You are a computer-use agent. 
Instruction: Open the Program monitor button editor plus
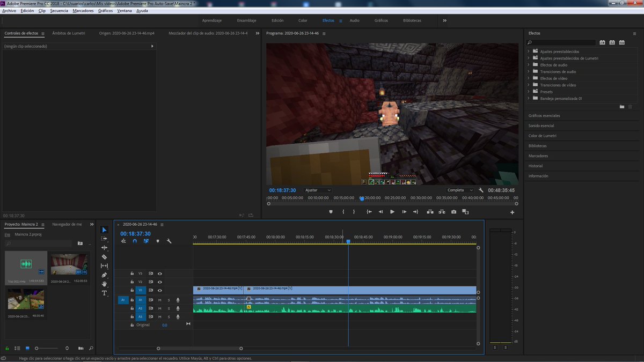tap(512, 212)
